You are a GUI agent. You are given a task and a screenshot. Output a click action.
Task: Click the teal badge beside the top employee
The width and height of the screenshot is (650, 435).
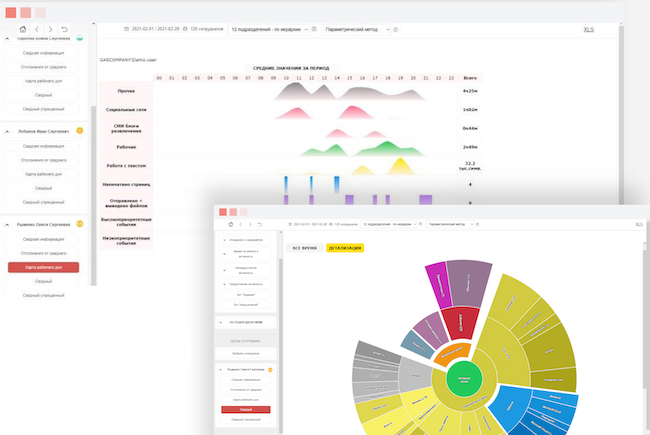coord(80,38)
